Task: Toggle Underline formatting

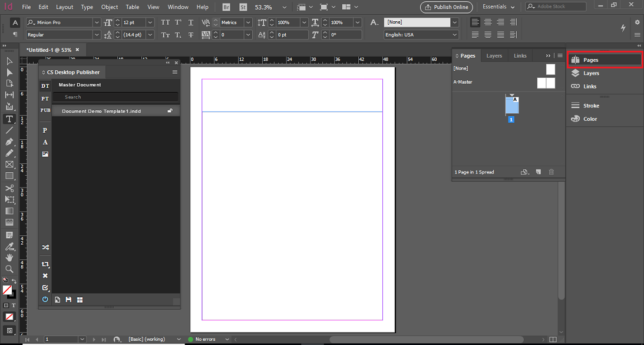Action: tap(191, 22)
